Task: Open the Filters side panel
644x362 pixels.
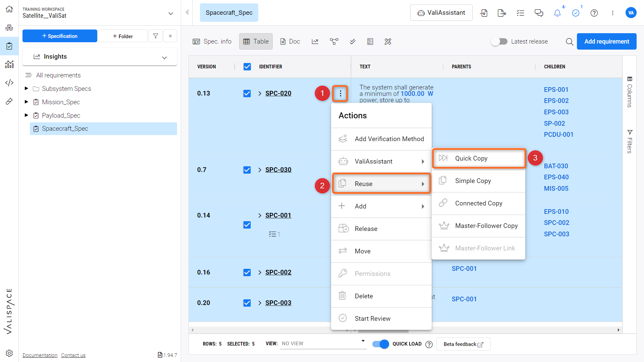Action: point(630,141)
